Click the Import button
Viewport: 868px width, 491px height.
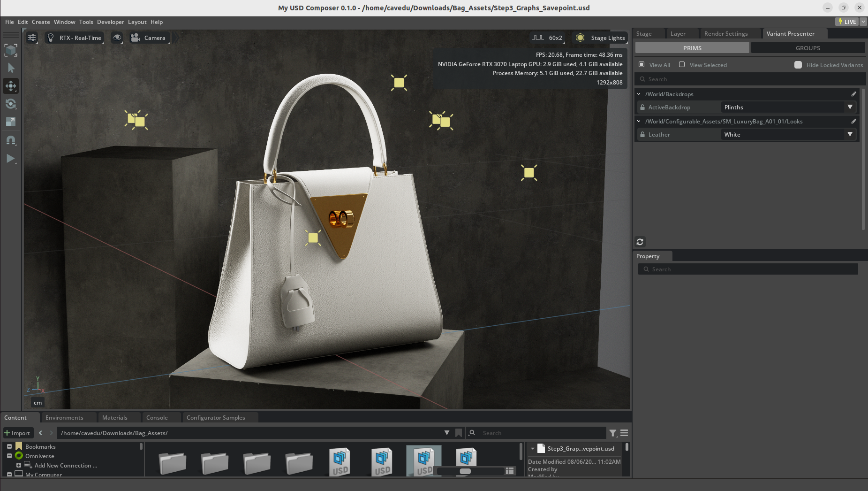point(17,433)
